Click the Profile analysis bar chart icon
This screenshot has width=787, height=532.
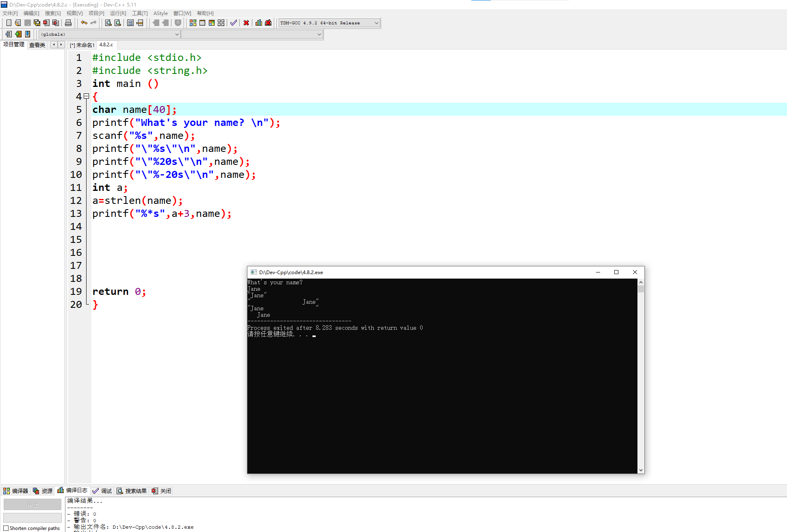click(259, 23)
